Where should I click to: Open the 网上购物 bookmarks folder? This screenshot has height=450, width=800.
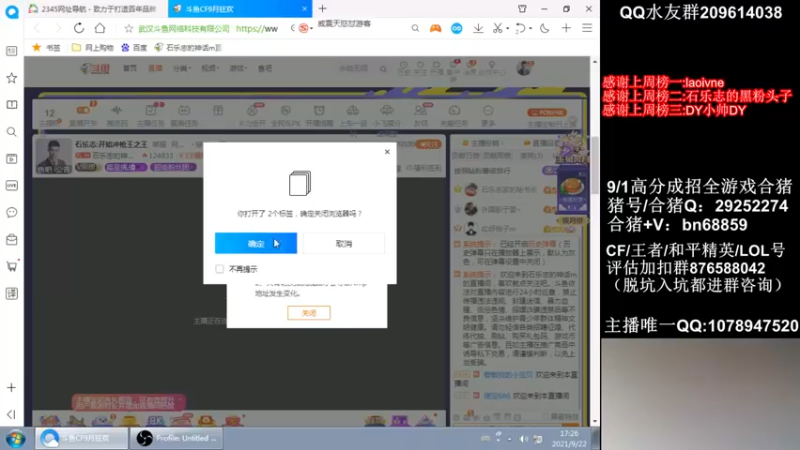pos(92,47)
